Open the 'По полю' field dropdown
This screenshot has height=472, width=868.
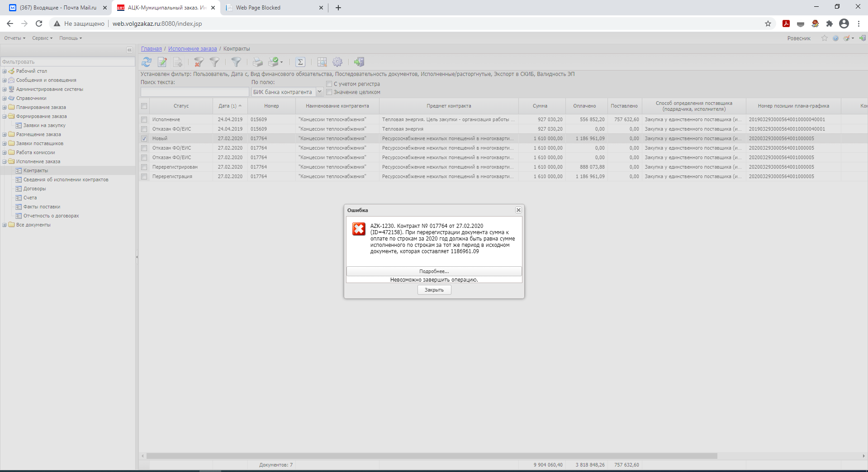point(319,92)
